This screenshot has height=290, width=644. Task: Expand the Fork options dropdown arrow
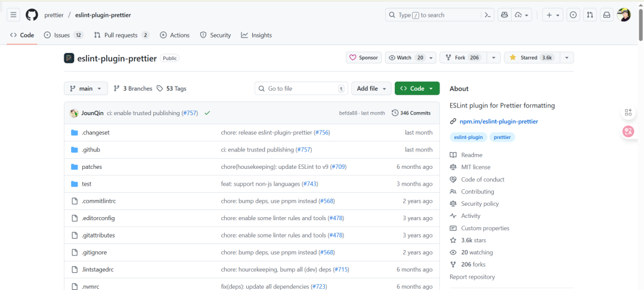pyautogui.click(x=494, y=58)
